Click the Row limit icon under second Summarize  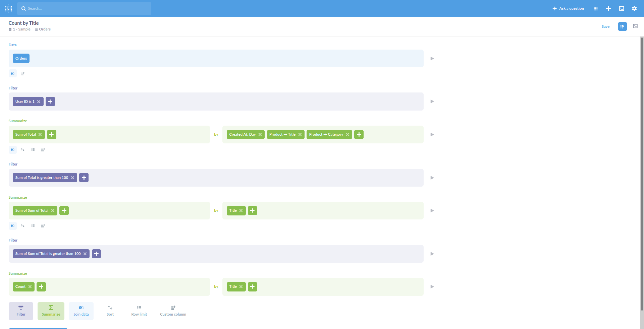click(x=33, y=225)
